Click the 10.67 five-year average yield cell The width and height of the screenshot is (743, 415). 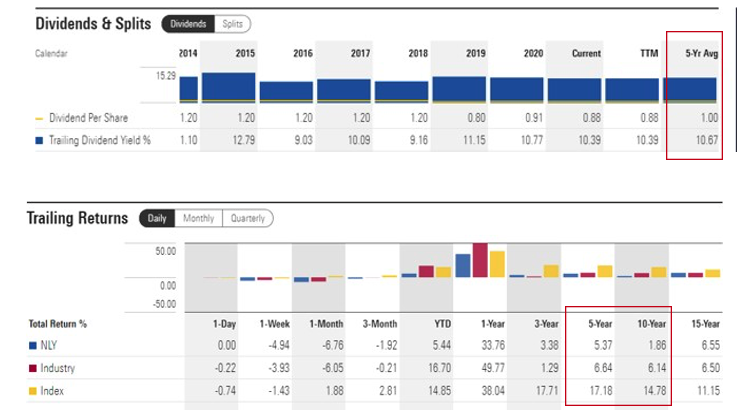tap(704, 140)
